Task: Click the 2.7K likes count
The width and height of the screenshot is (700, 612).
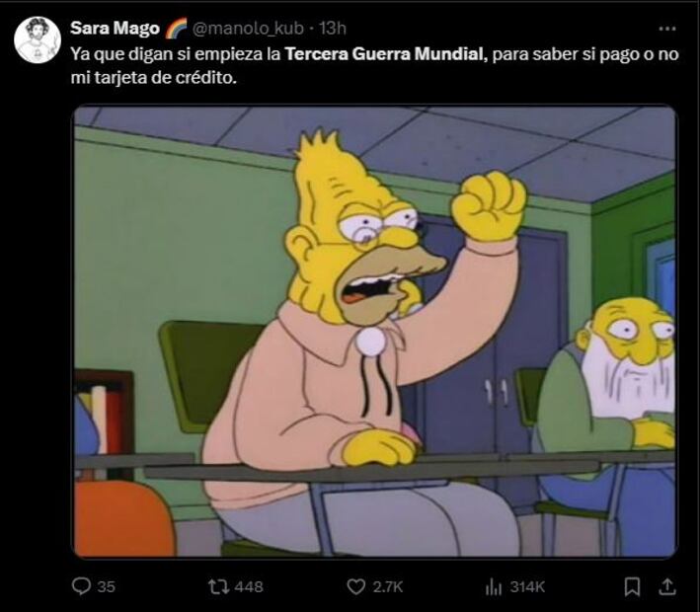Action: (388, 586)
